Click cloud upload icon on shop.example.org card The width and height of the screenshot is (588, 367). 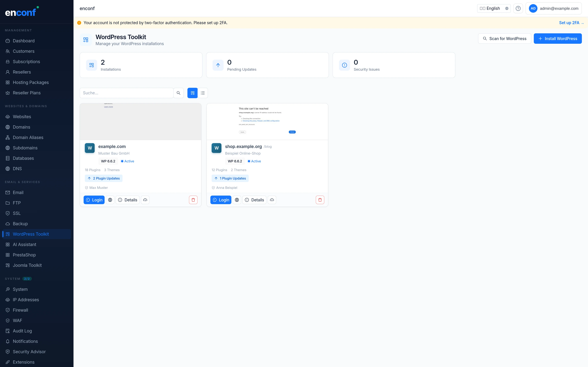point(272,200)
